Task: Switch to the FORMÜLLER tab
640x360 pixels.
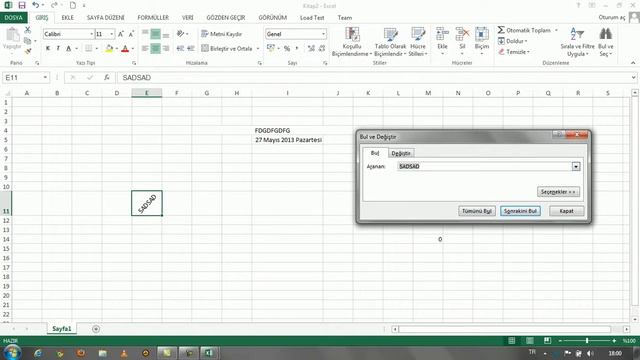Action: point(153,18)
